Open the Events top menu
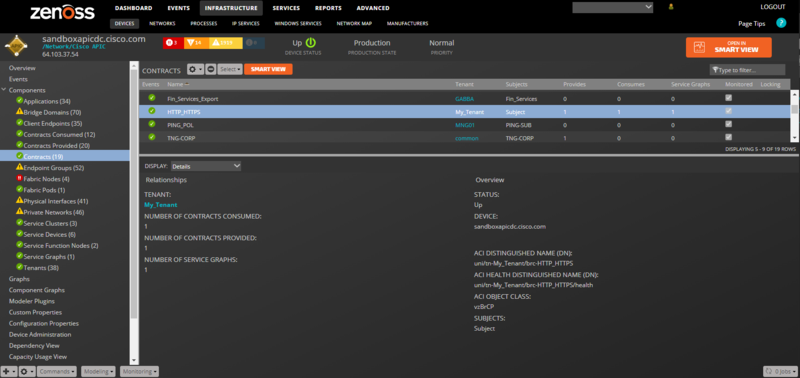 [x=179, y=8]
